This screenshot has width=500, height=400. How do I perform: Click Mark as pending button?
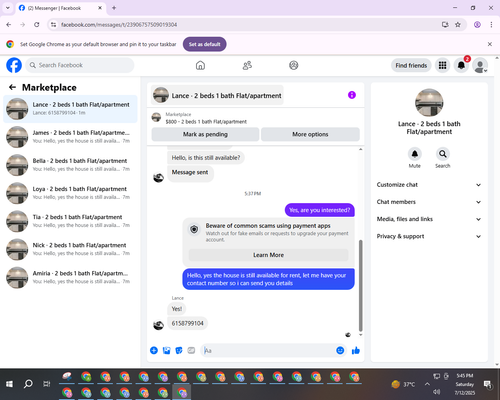click(x=205, y=134)
